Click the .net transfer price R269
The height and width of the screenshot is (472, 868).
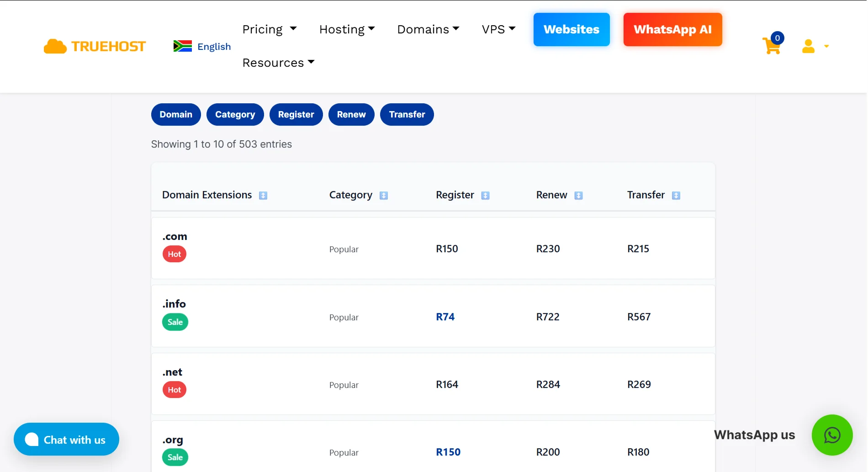point(639,384)
